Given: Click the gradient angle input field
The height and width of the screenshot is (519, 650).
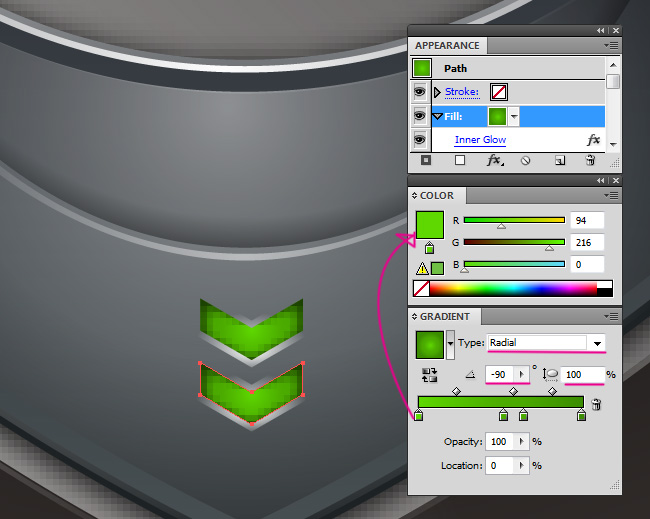Looking at the screenshot, I should 499,375.
